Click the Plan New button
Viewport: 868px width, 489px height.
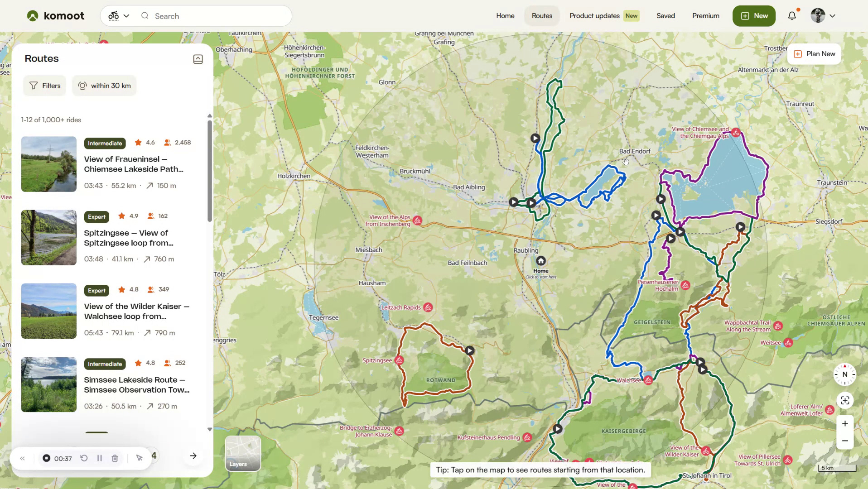[814, 54]
